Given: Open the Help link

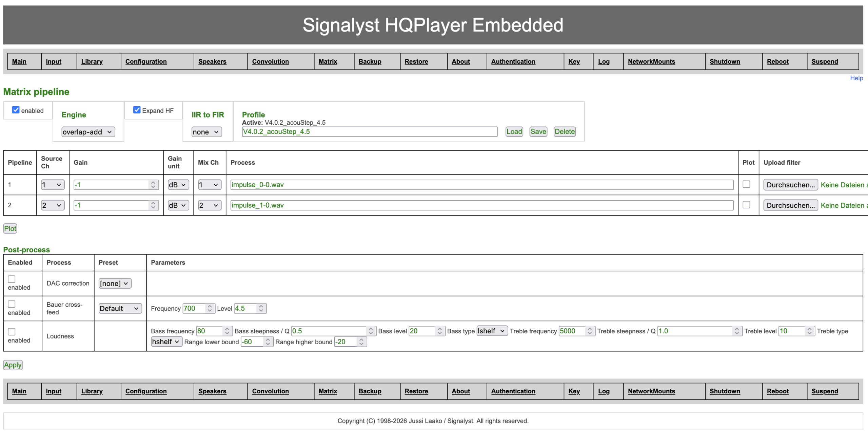Looking at the screenshot, I should [856, 78].
